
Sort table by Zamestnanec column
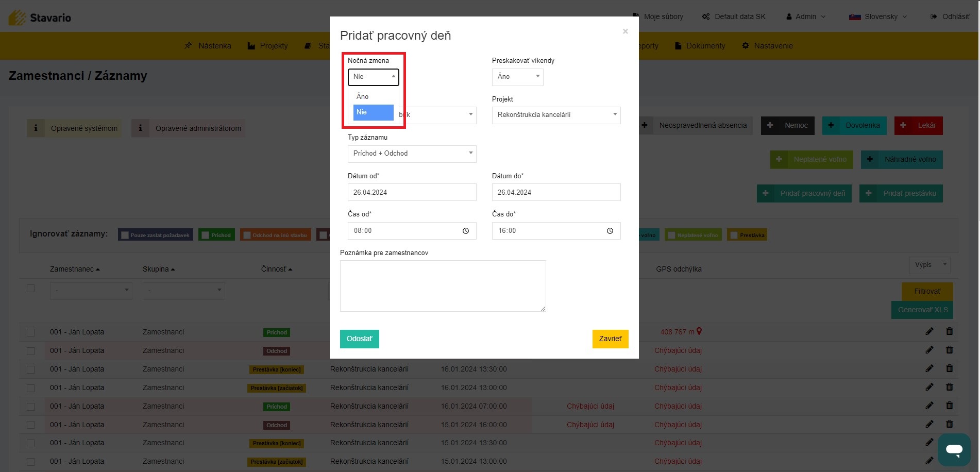(75, 269)
